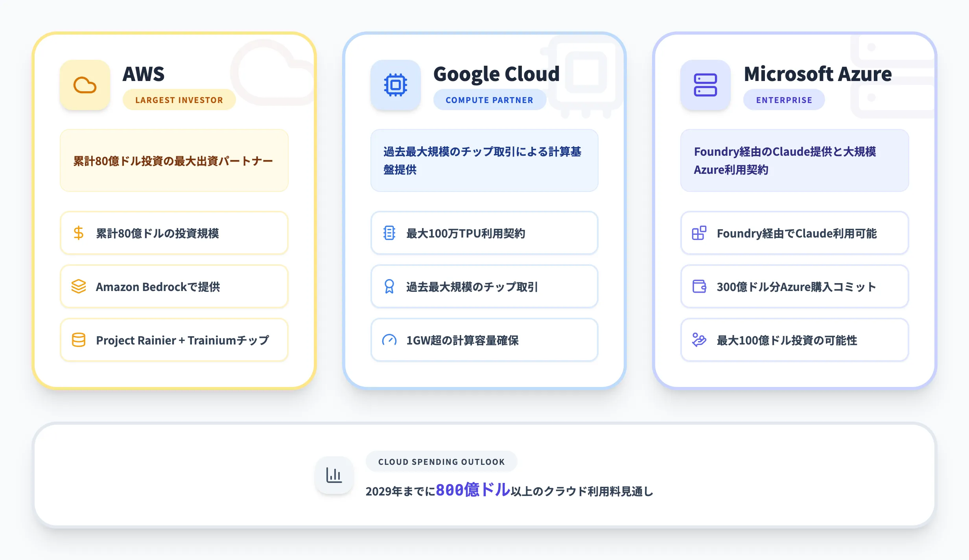
Task: Click the hand-coins investment possibility icon
Action: pyautogui.click(x=699, y=340)
